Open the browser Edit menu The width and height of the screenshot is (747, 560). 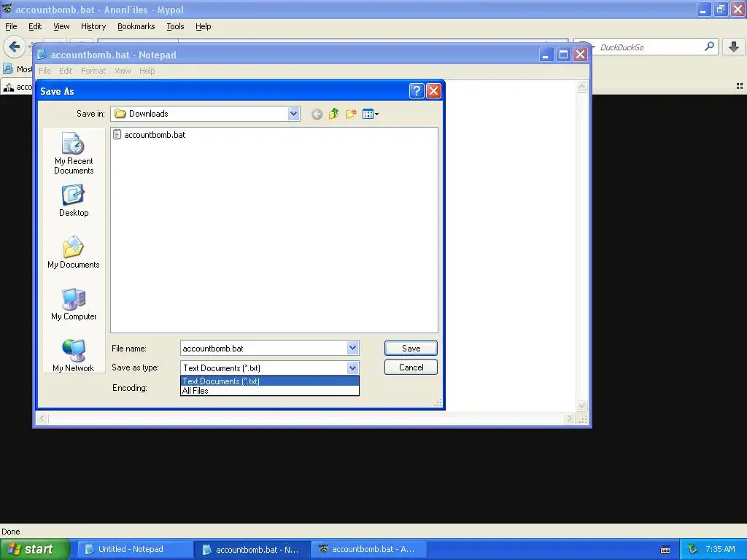35,26
